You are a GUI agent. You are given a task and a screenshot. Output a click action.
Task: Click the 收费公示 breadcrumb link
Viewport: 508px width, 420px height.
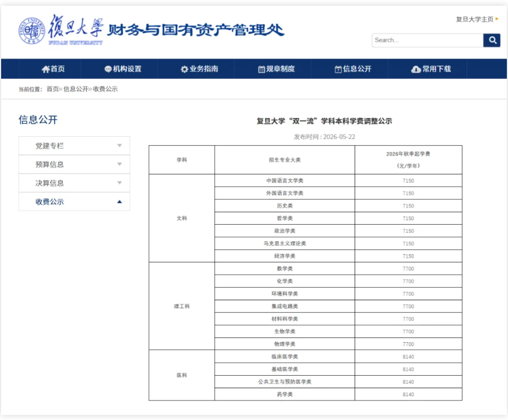(105, 89)
